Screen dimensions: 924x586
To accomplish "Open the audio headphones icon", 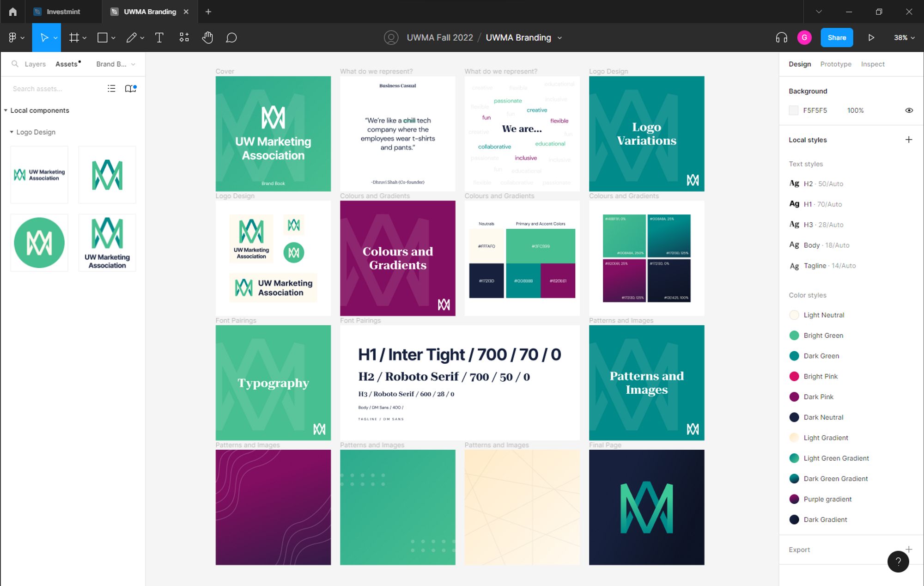I will 781,37.
